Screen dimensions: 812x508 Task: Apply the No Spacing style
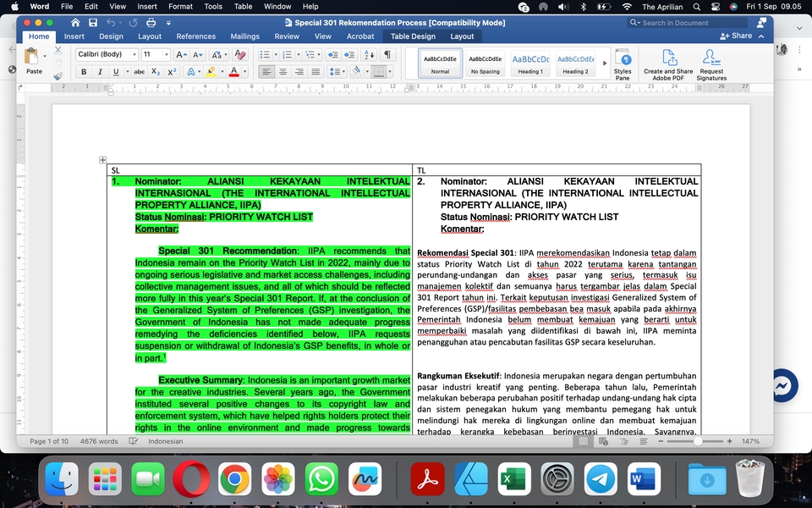point(486,63)
